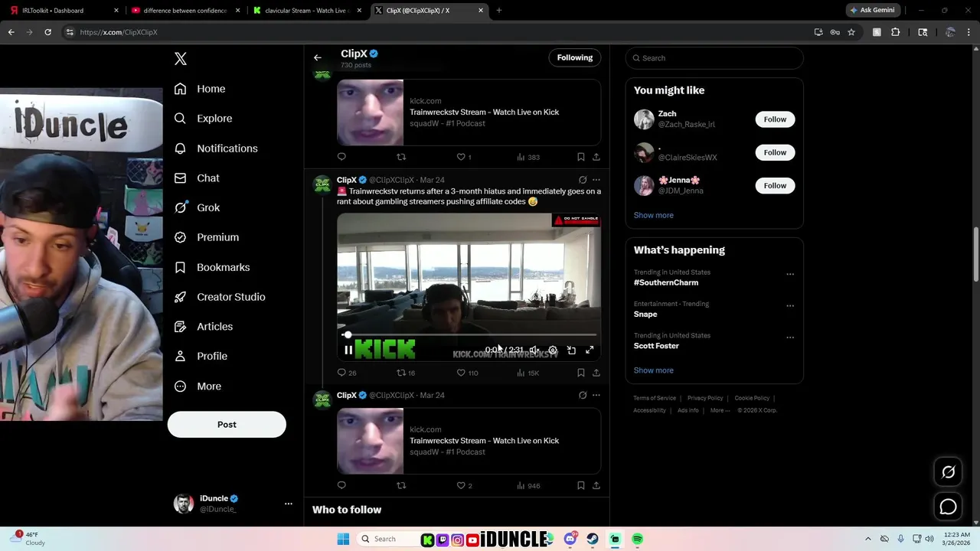This screenshot has width=980, height=551.
Task: Click the Ask Gemini button
Action: coord(871,11)
